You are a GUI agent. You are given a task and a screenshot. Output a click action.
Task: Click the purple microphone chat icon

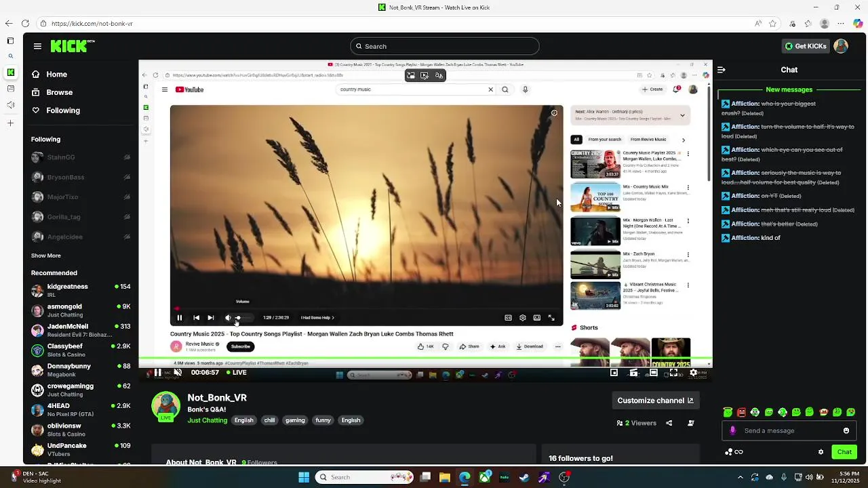point(732,430)
